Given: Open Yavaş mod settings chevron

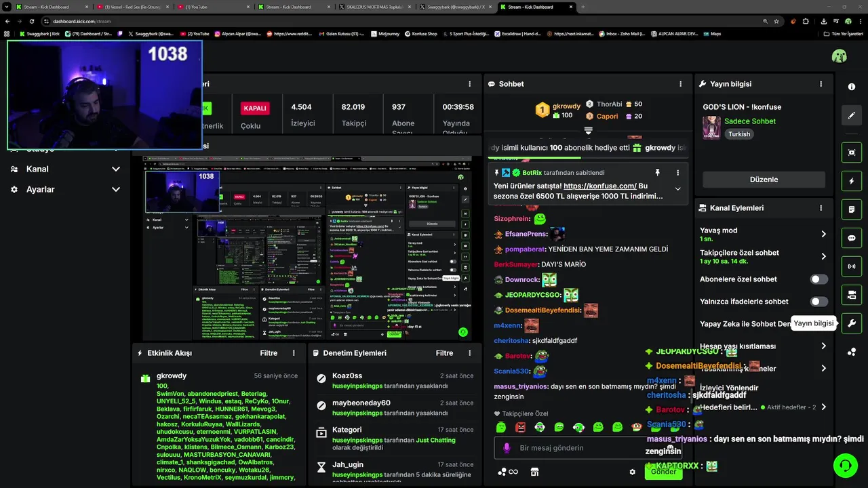Looking at the screenshot, I should pos(823,234).
